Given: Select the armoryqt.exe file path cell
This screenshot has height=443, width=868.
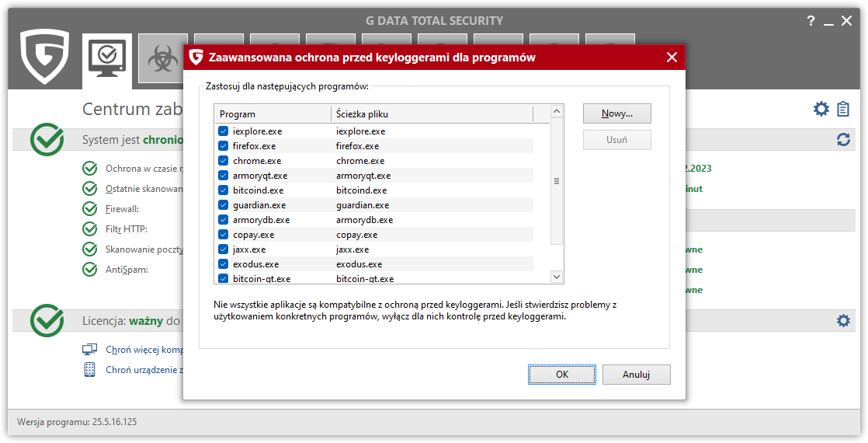Looking at the screenshot, I should 363,176.
